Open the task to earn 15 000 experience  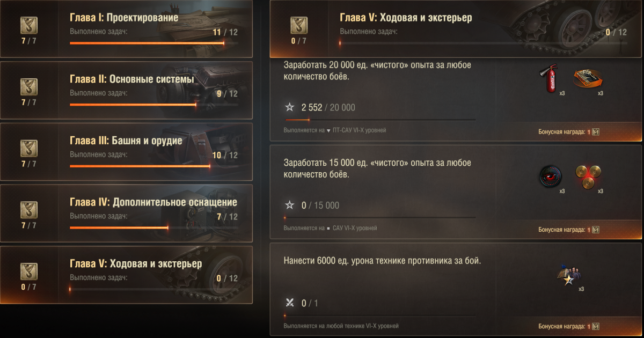(456, 192)
